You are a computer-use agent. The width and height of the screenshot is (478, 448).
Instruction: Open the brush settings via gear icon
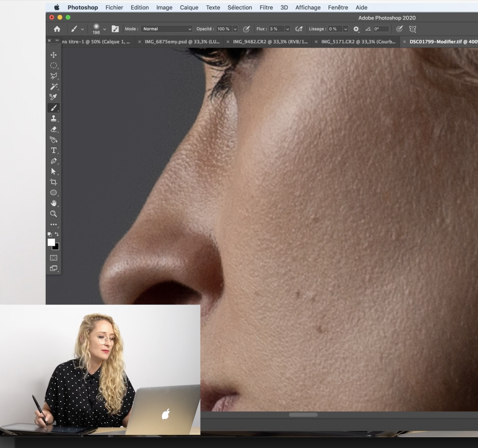click(x=356, y=29)
